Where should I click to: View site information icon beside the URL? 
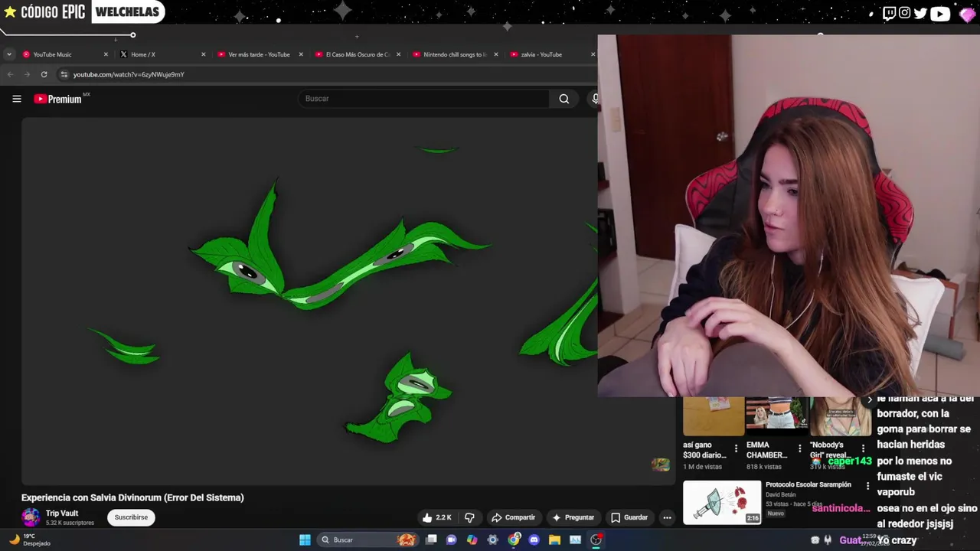pos(64,74)
